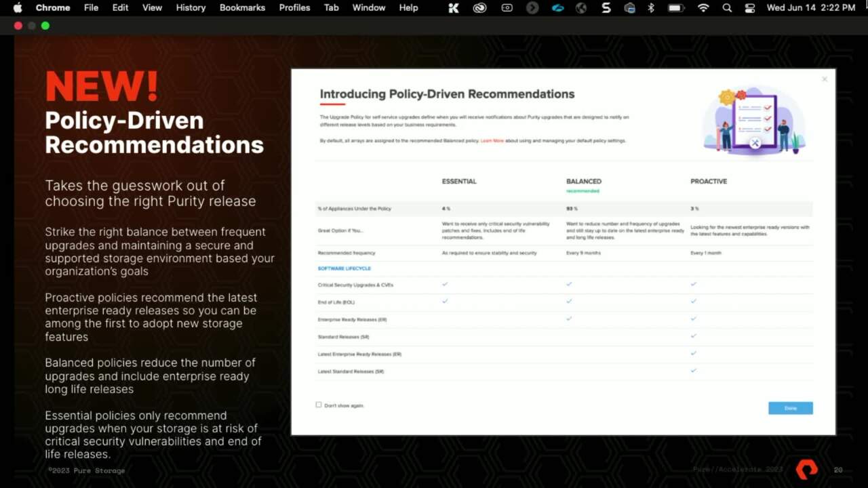Open the File menu
Image resolution: width=868 pixels, height=488 pixels.
[91, 7]
